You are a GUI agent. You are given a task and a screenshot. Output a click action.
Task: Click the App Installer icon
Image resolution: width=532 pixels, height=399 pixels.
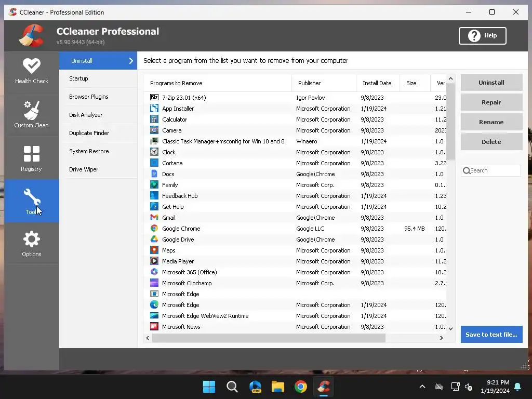(154, 108)
